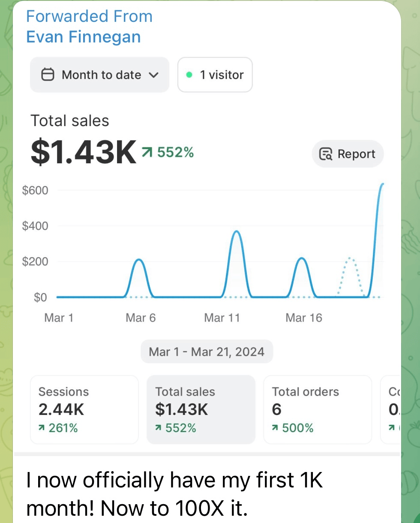This screenshot has height=523, width=420.
Task: Click the final spike at chart's right end
Action: (x=381, y=184)
